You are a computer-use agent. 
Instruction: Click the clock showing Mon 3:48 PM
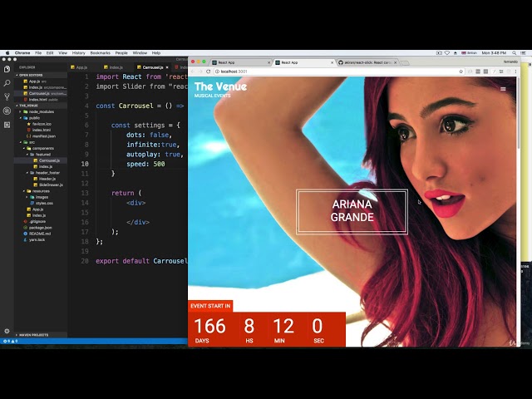(494, 53)
